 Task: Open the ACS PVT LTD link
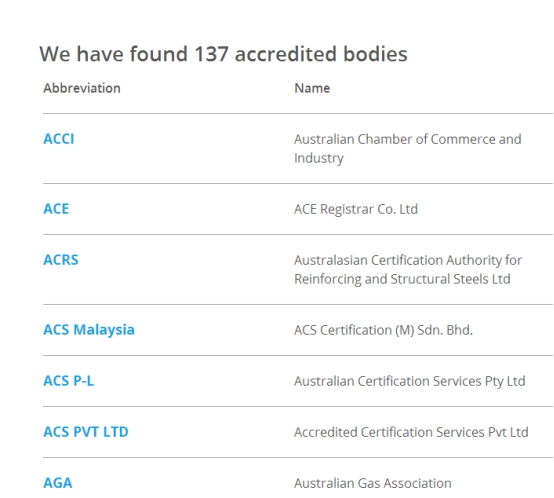pyautogui.click(x=86, y=432)
